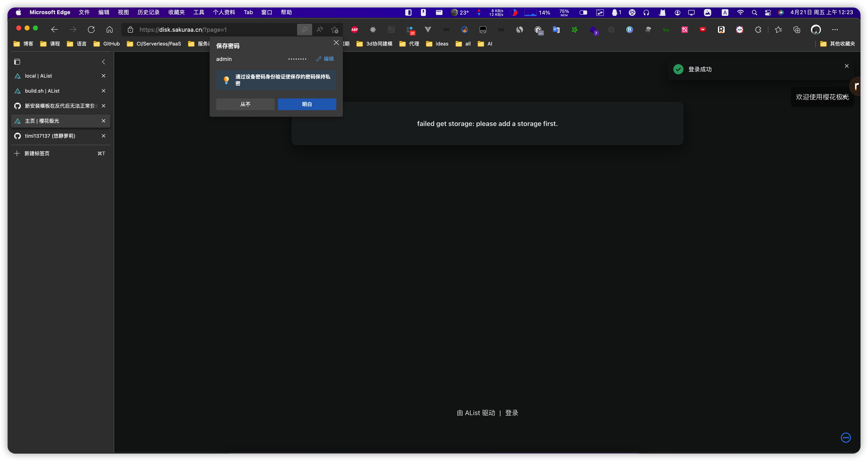Open Collections in the Edge toolbar
868x461 pixels.
(x=797, y=30)
